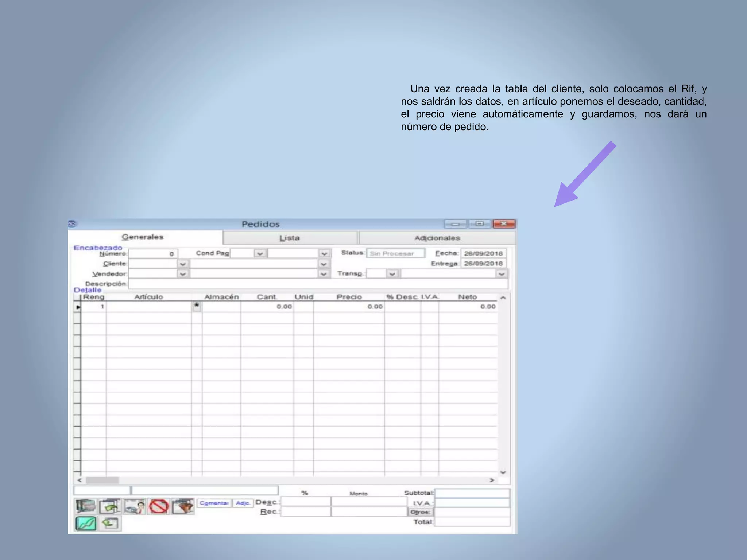This screenshot has width=747, height=560.
Task: Open the client consultation person icon
Action: click(135, 506)
